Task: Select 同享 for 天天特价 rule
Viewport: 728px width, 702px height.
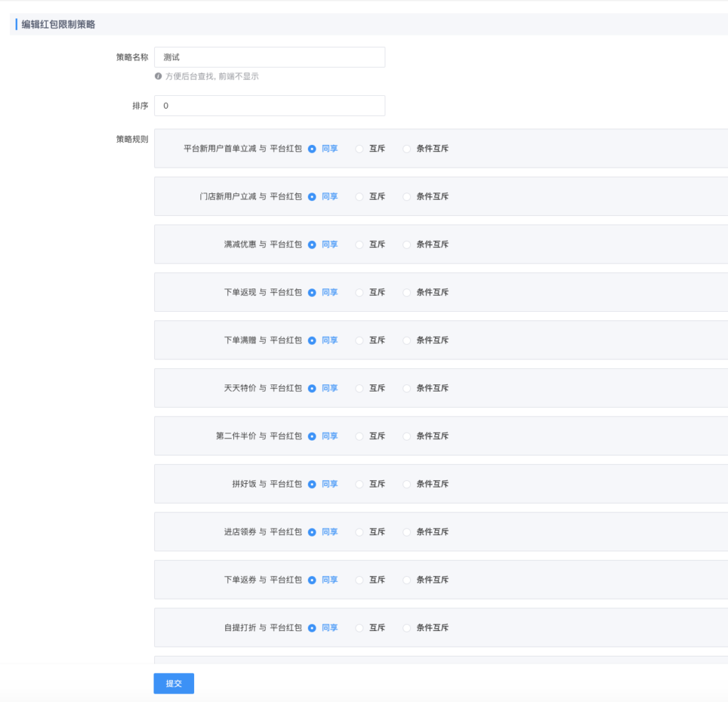Action: pyautogui.click(x=312, y=389)
